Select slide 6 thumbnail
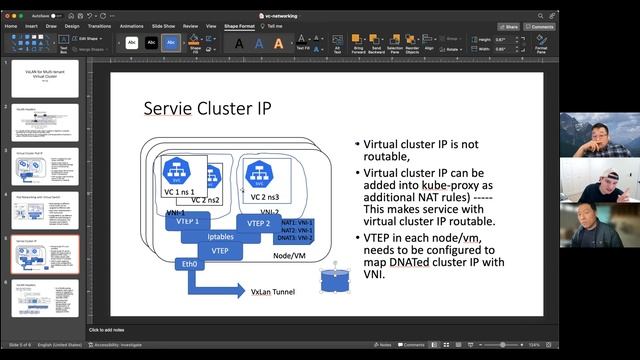This screenshot has height=360, width=640. pyautogui.click(x=45, y=298)
